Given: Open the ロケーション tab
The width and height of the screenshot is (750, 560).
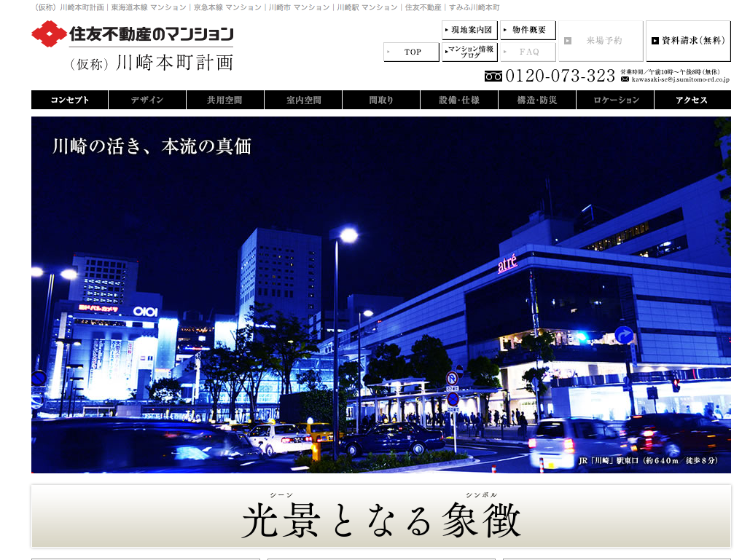Looking at the screenshot, I should tap(615, 100).
